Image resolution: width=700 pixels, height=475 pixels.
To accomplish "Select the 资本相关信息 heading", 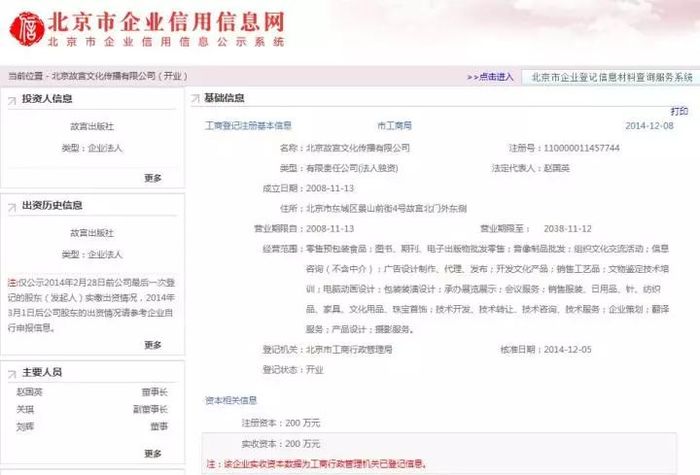I will pyautogui.click(x=231, y=400).
